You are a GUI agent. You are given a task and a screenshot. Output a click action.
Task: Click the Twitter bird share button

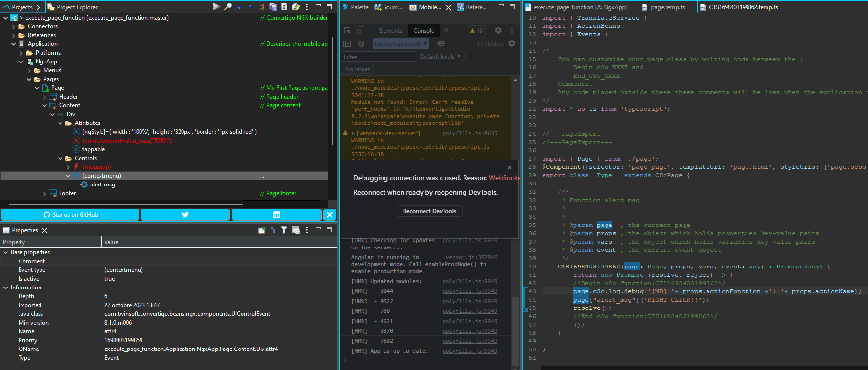click(x=185, y=215)
